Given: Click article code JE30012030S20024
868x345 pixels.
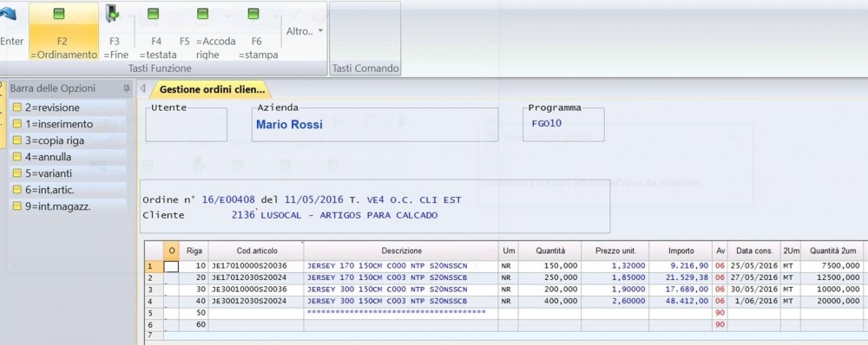Looking at the screenshot, I should point(249,302).
